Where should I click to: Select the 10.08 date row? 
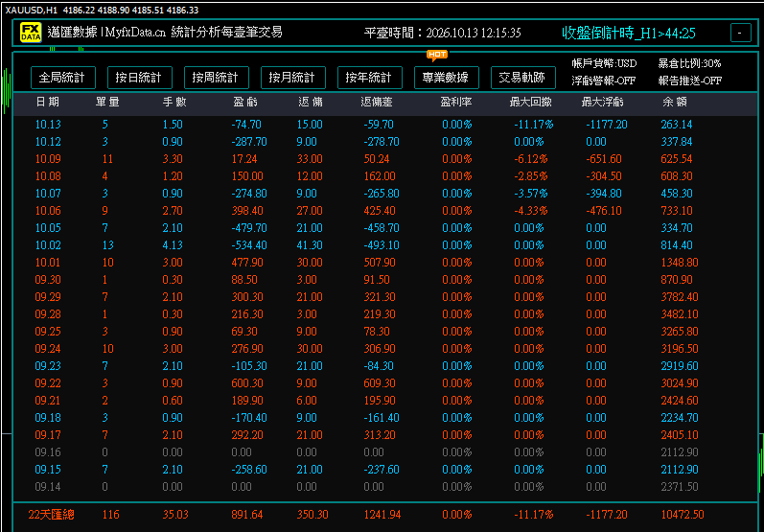tap(385, 175)
